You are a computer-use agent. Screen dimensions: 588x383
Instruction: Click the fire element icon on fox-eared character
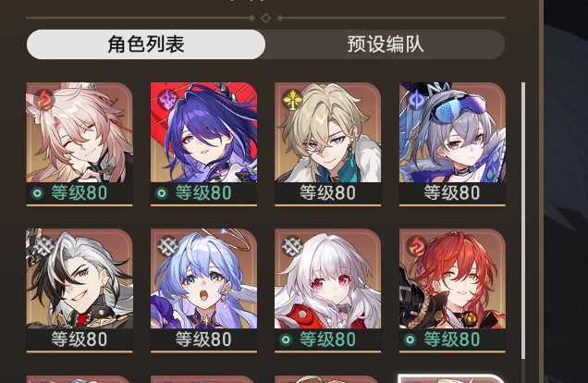click(44, 100)
